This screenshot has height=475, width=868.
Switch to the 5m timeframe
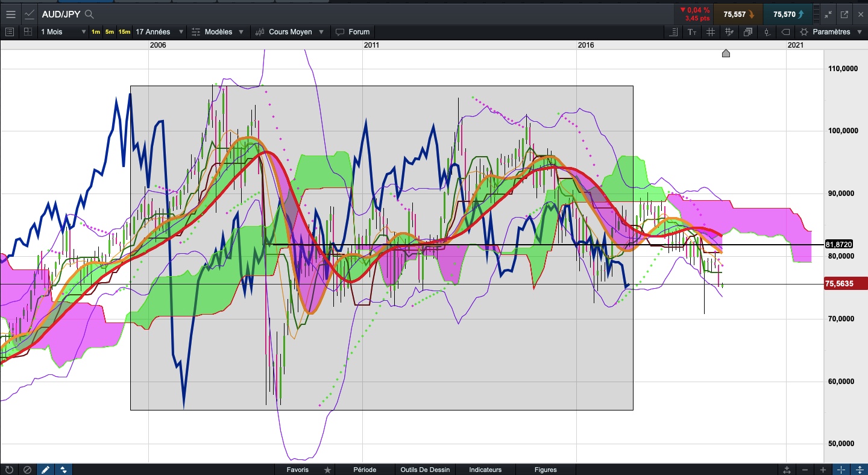click(x=109, y=32)
